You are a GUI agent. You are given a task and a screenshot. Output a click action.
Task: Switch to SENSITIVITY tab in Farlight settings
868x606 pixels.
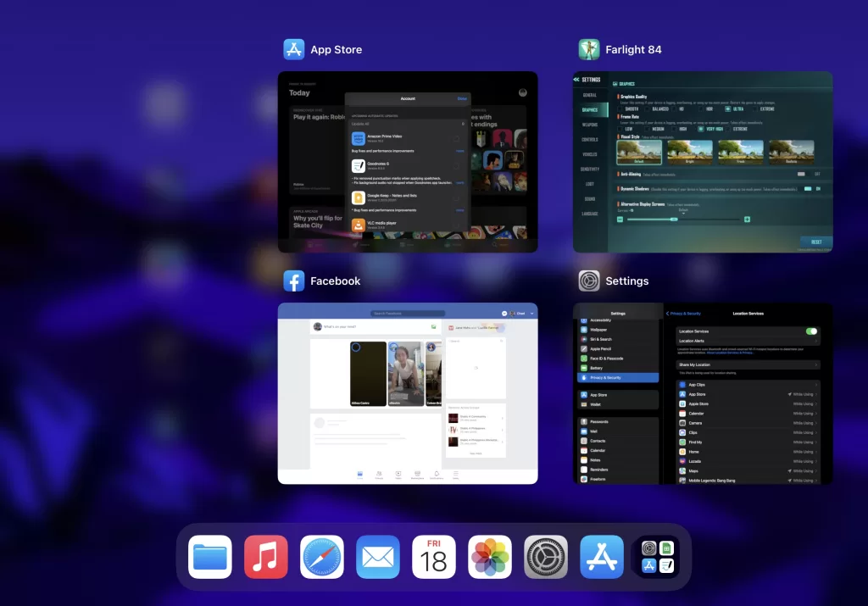click(590, 169)
